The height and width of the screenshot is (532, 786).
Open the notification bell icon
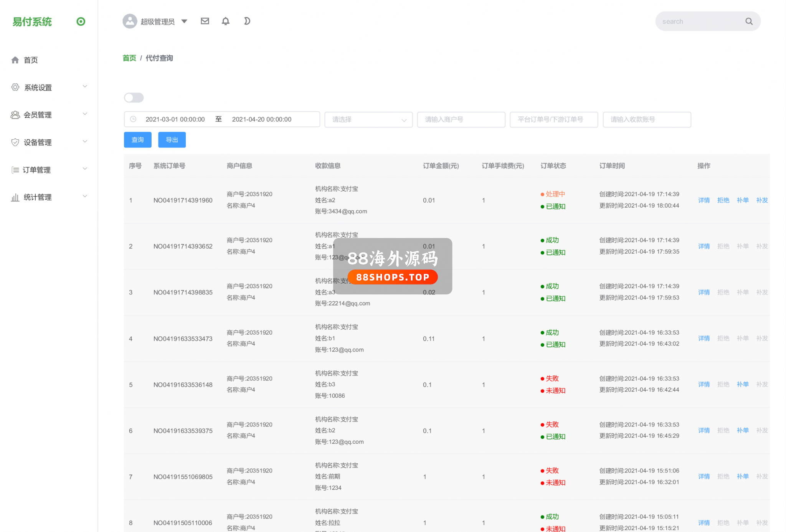coord(226,21)
